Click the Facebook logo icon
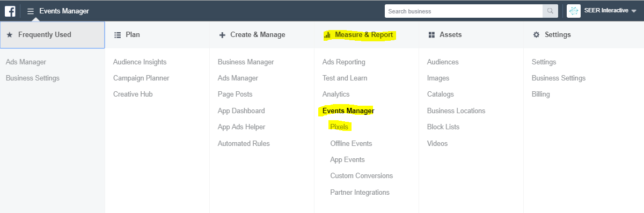Viewport: 644px width, 213px height. (x=10, y=11)
